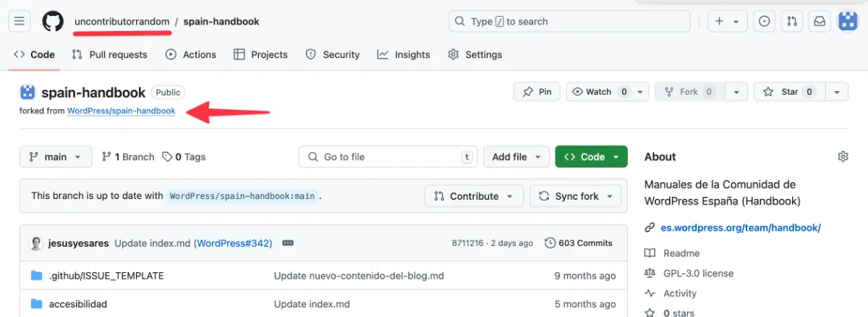Image resolution: width=868 pixels, height=317 pixels.
Task: Open the Sync fork dropdown
Action: [576, 196]
